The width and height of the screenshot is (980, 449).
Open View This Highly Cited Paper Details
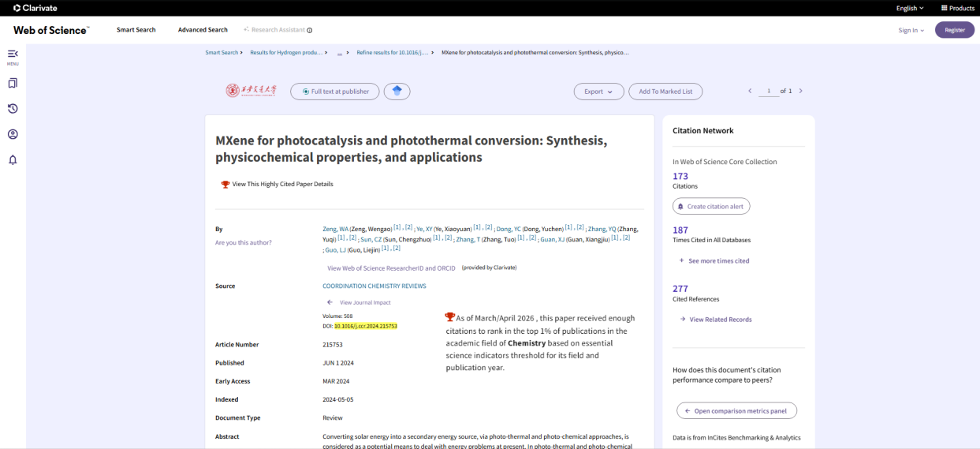(282, 184)
